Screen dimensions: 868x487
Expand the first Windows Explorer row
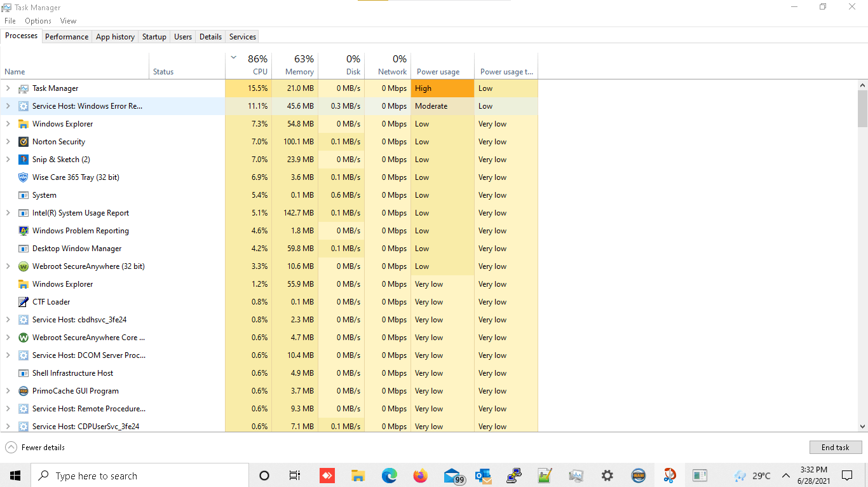[x=8, y=124]
